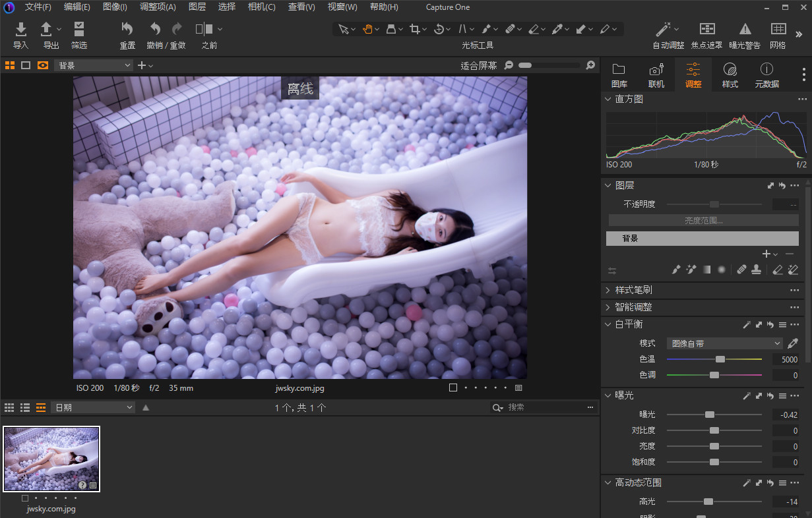Activate the mask Eraser tool
This screenshot has height=518, width=812.
click(x=777, y=270)
